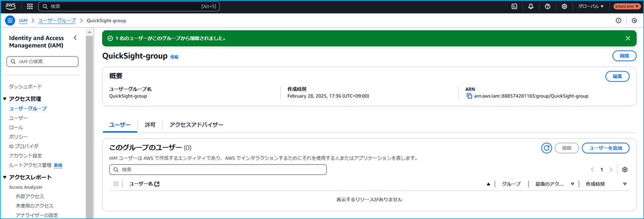Screen dimensions: 644x219
Task: Refresh the group users list
Action: pyautogui.click(x=547, y=148)
